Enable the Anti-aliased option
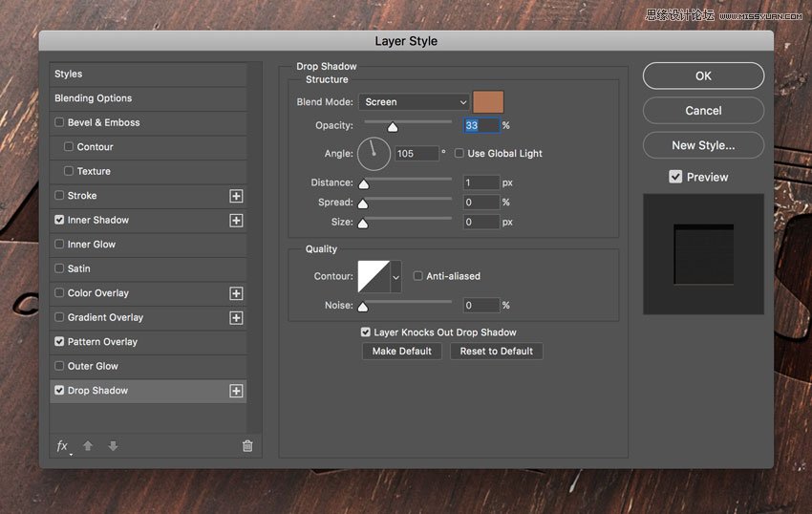The image size is (812, 514). (418, 276)
